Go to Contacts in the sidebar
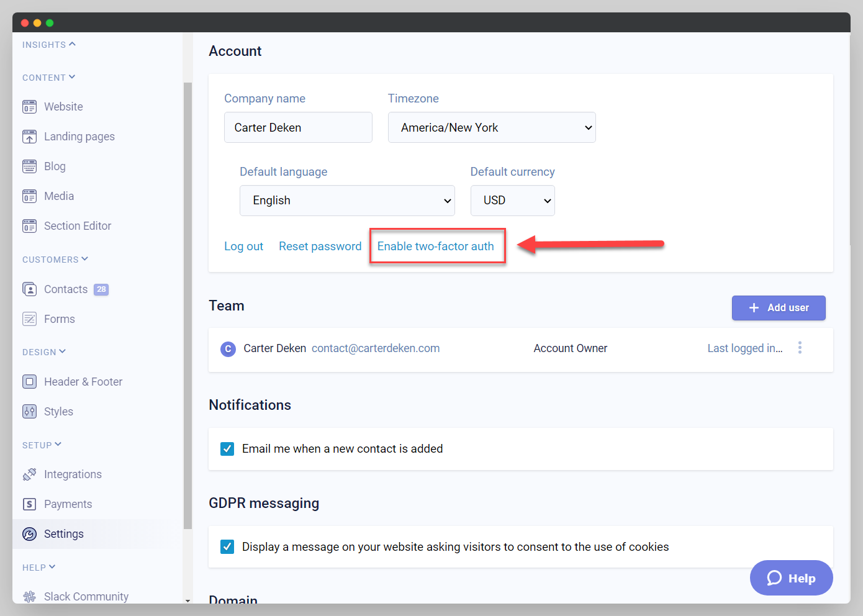Viewport: 863px width, 616px height. pyautogui.click(x=65, y=289)
